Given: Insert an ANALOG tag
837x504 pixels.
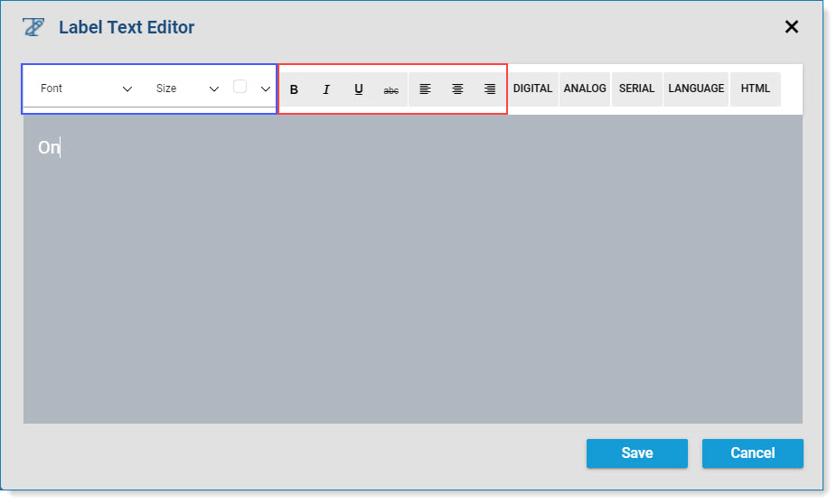Looking at the screenshot, I should [x=585, y=89].
